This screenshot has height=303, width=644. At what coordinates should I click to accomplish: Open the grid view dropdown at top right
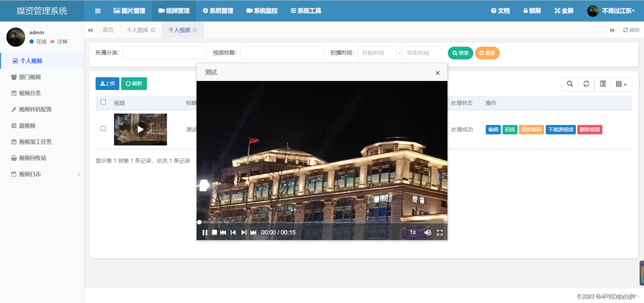pos(621,84)
